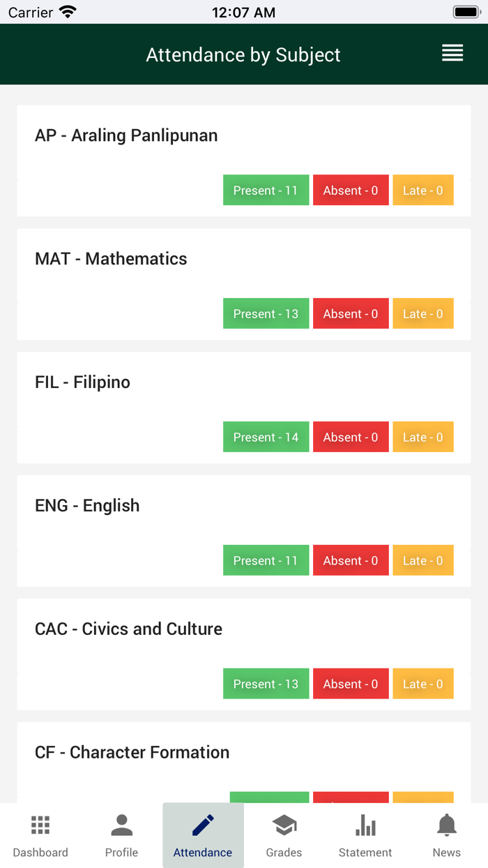Viewport: 488px width, 868px height.
Task: Click Late - 0 for Civics and Culture
Action: (x=423, y=684)
